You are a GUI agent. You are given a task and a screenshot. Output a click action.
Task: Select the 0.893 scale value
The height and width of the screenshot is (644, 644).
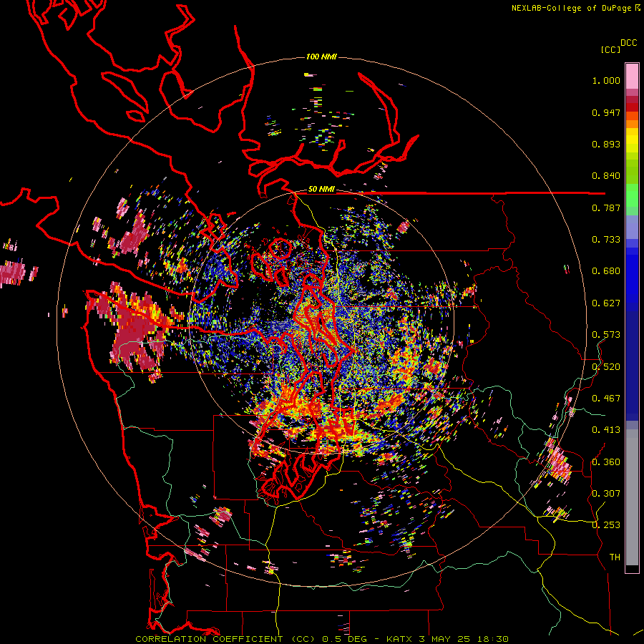coord(606,144)
